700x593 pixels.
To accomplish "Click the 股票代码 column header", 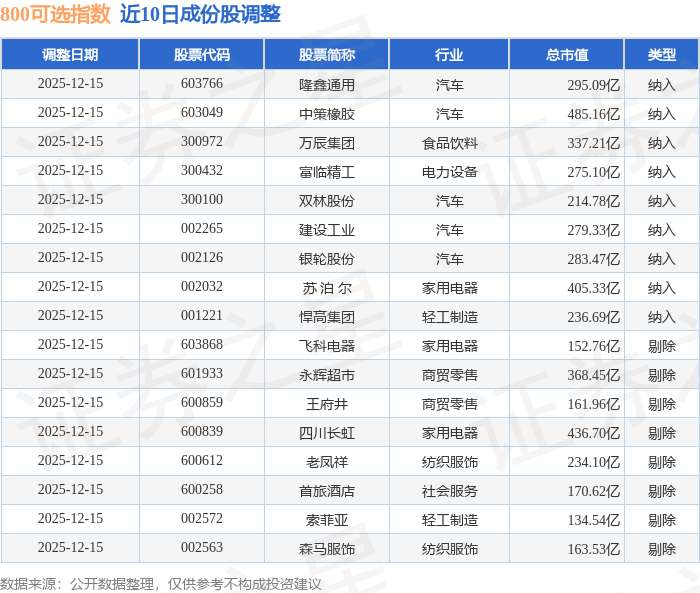I will coord(202,54).
